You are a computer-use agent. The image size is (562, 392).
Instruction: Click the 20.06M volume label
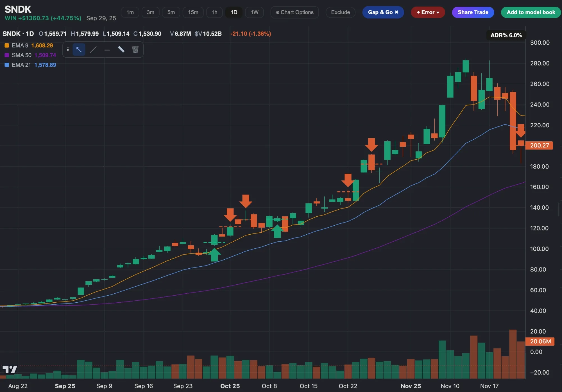540,341
